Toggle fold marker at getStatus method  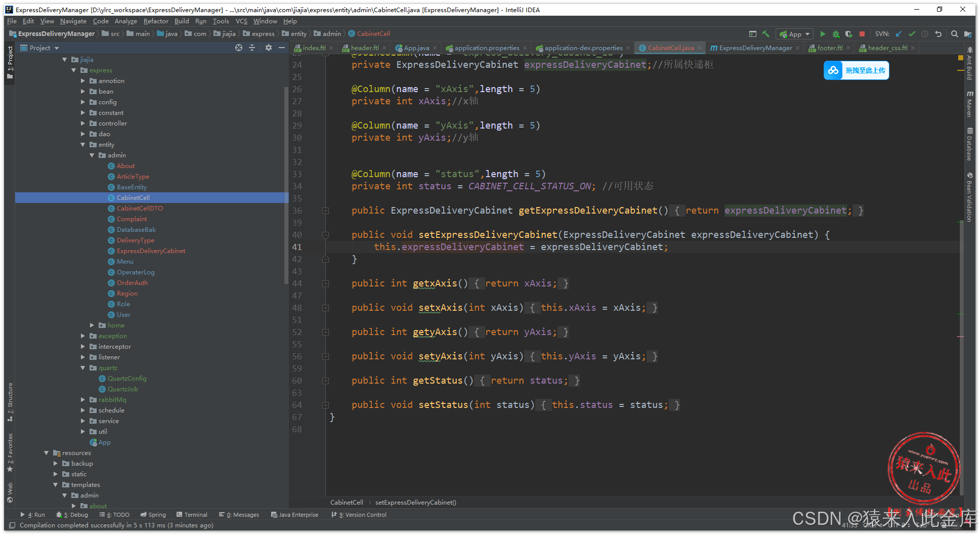pos(325,381)
